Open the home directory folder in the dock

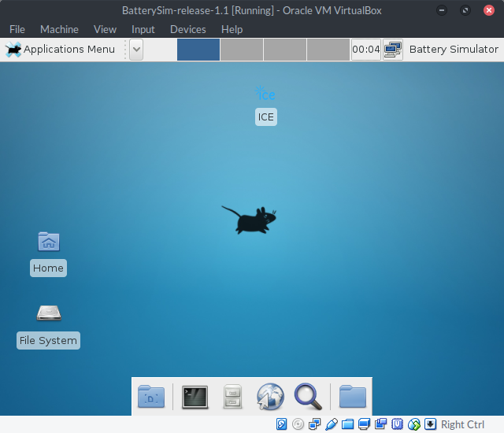point(353,397)
